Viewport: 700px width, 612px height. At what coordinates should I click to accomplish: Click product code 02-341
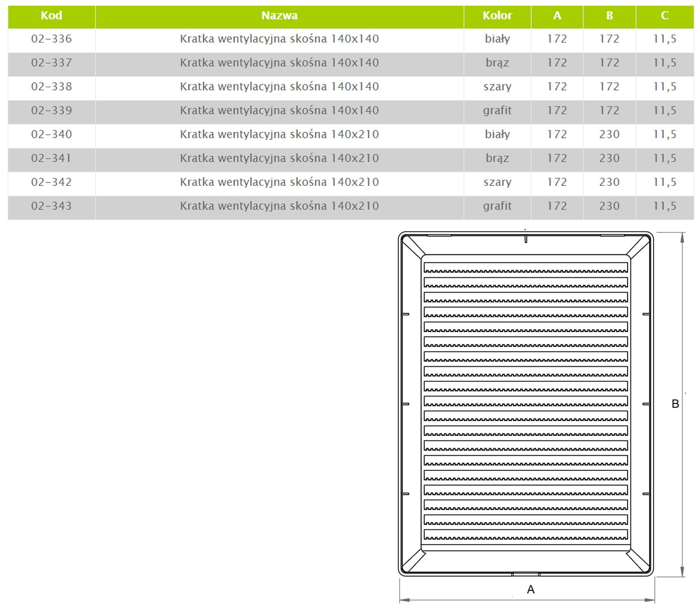pyautogui.click(x=52, y=158)
